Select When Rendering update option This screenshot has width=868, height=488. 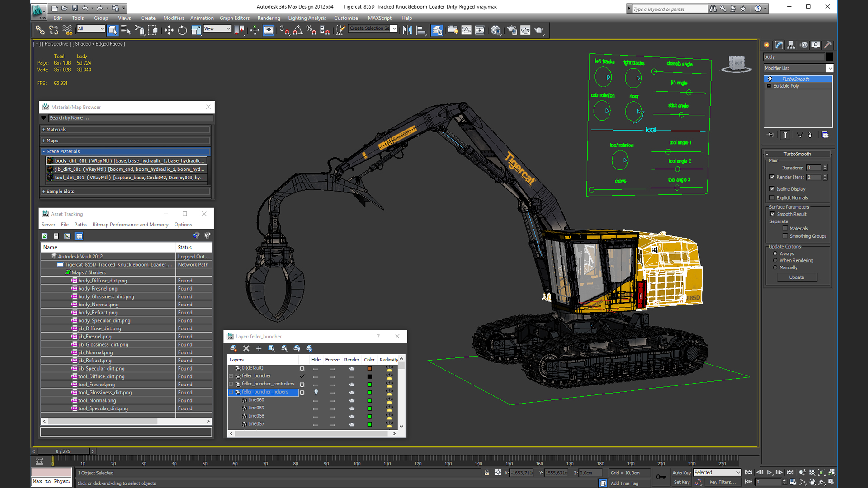pos(775,260)
